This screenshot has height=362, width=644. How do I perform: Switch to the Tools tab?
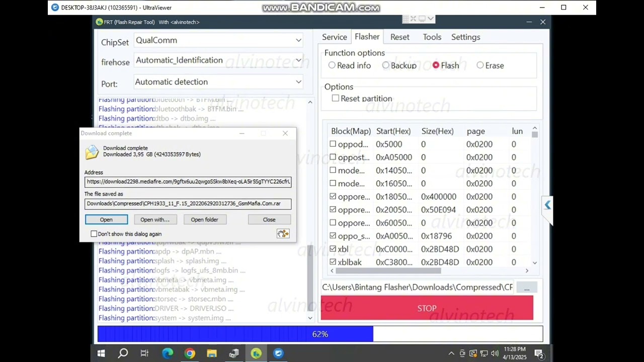(432, 37)
